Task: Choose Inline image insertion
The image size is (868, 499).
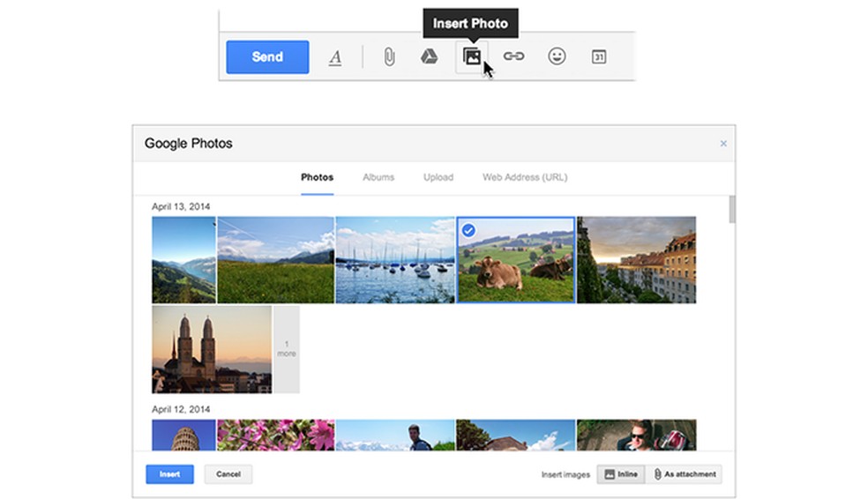Action: [x=620, y=474]
